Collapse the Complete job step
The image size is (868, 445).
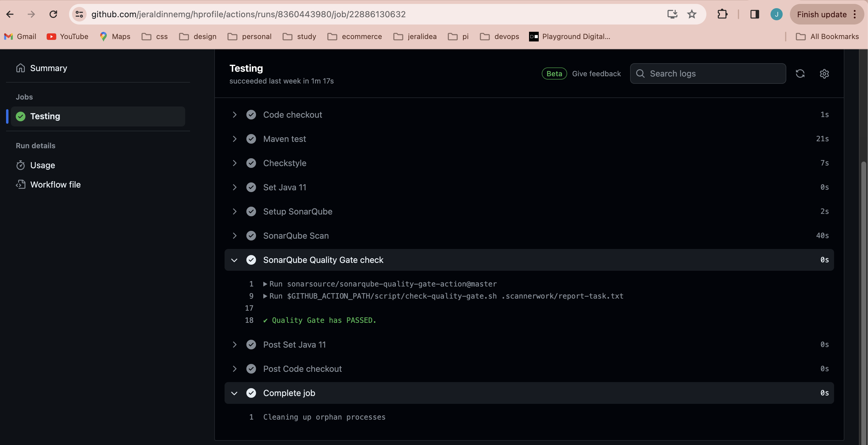coord(235,393)
